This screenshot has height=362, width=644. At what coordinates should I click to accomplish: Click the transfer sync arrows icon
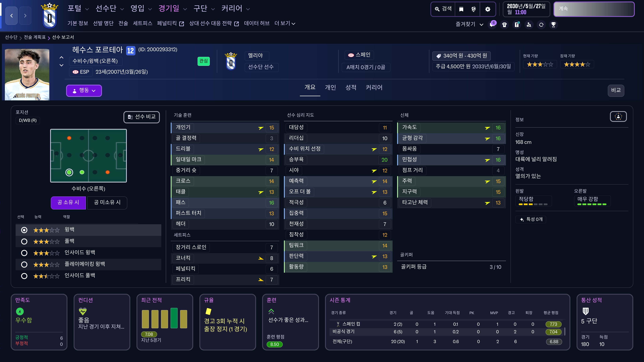click(541, 25)
